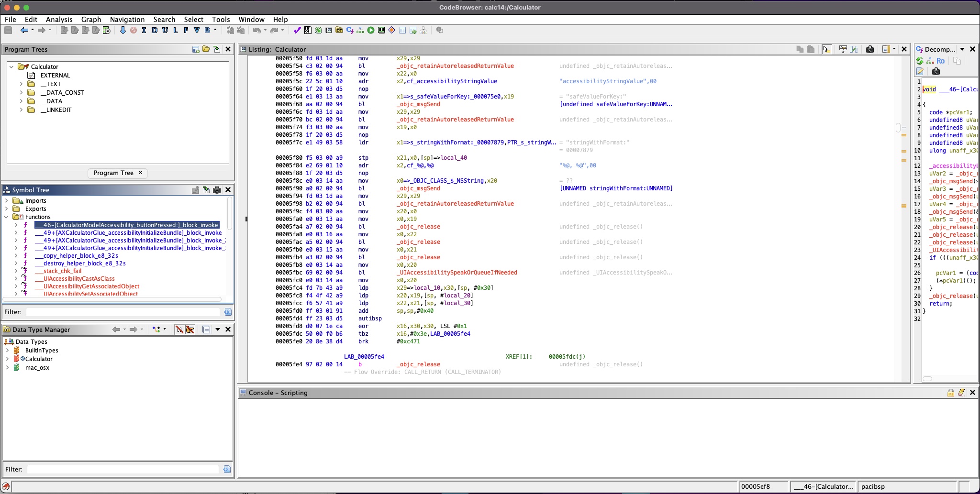The width and height of the screenshot is (980, 494).
Task: Go to next Instruction using the I icon
Action: coord(144,30)
